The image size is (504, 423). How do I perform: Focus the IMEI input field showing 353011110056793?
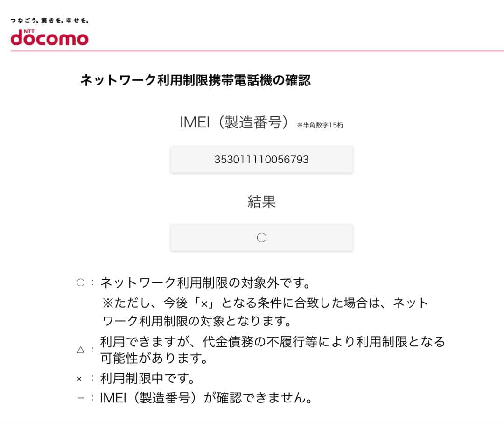[x=261, y=160]
